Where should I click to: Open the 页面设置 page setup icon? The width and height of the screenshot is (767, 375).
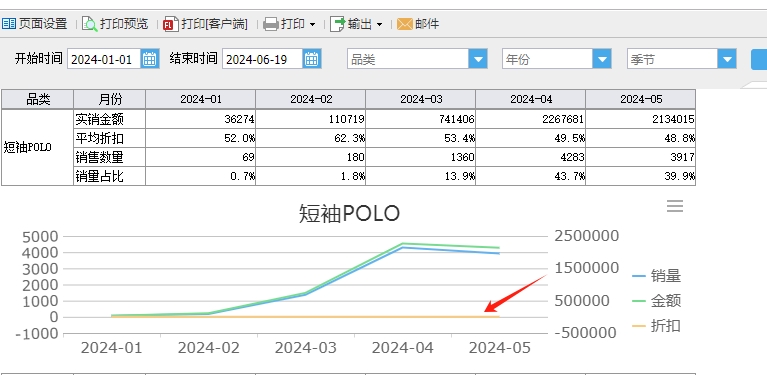[8, 23]
